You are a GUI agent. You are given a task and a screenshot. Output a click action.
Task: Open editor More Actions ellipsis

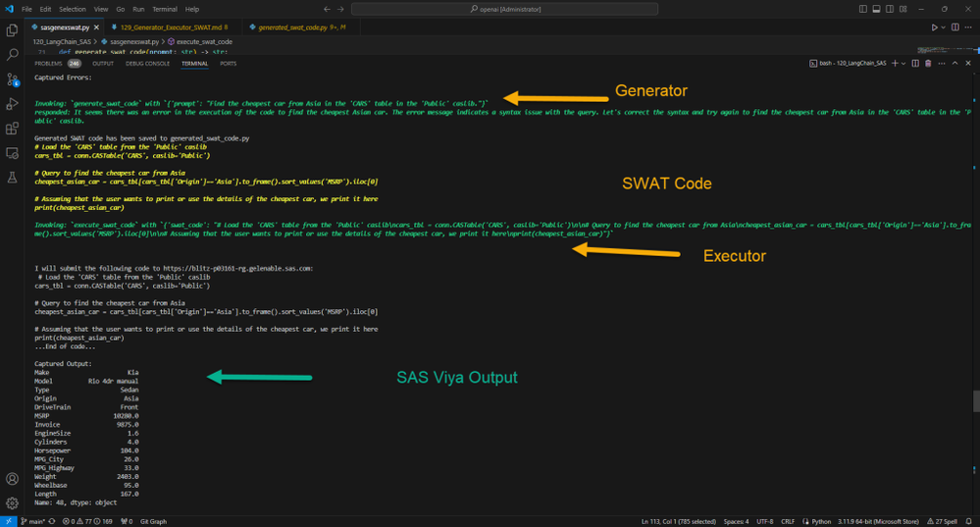[968, 27]
